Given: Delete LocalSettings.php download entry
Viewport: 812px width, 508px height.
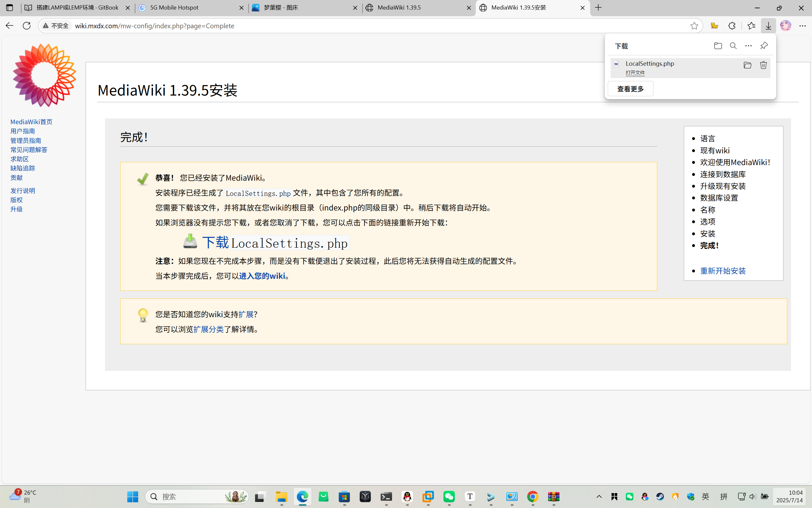Looking at the screenshot, I should [763, 65].
